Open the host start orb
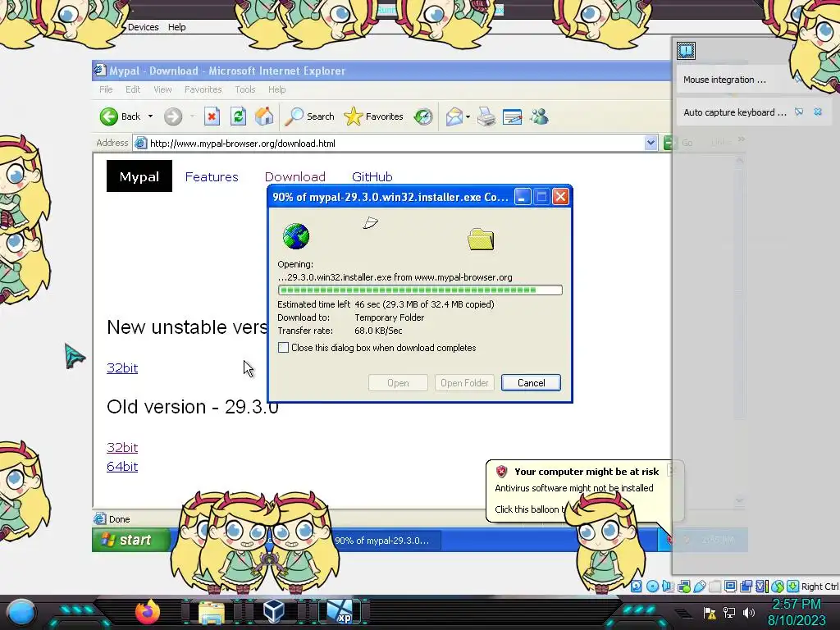The height and width of the screenshot is (630, 840). 21,612
